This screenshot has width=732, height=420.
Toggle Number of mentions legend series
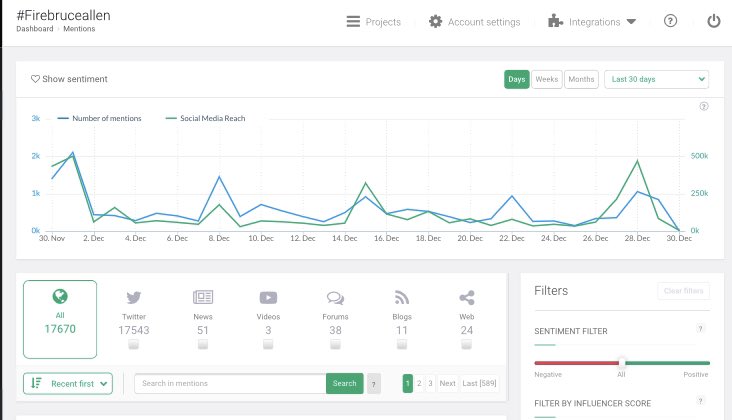pos(99,119)
